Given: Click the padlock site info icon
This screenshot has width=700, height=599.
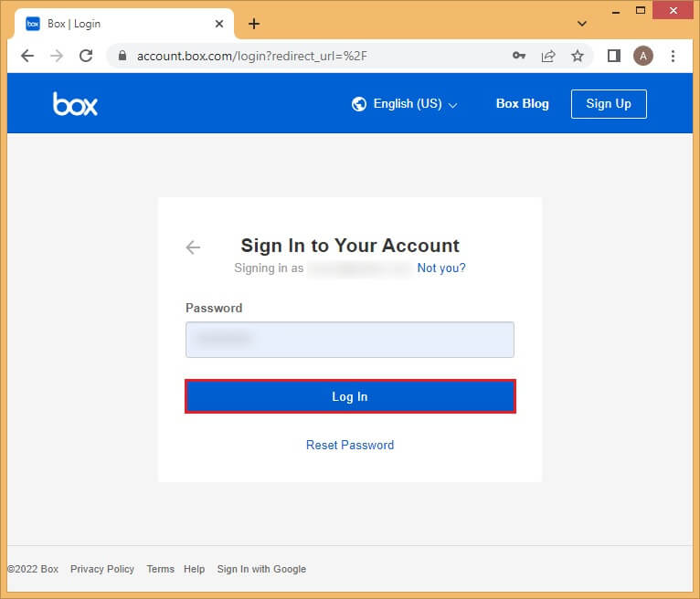Looking at the screenshot, I should click(x=122, y=56).
